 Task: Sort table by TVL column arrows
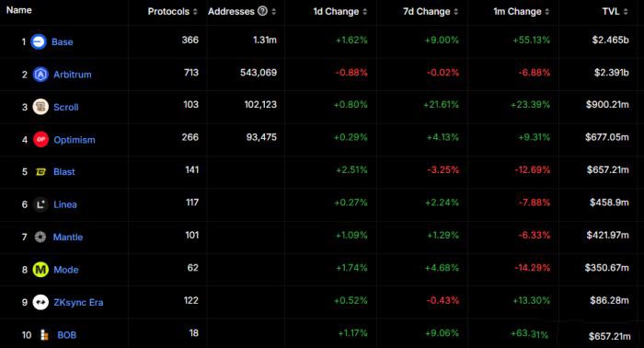click(626, 11)
